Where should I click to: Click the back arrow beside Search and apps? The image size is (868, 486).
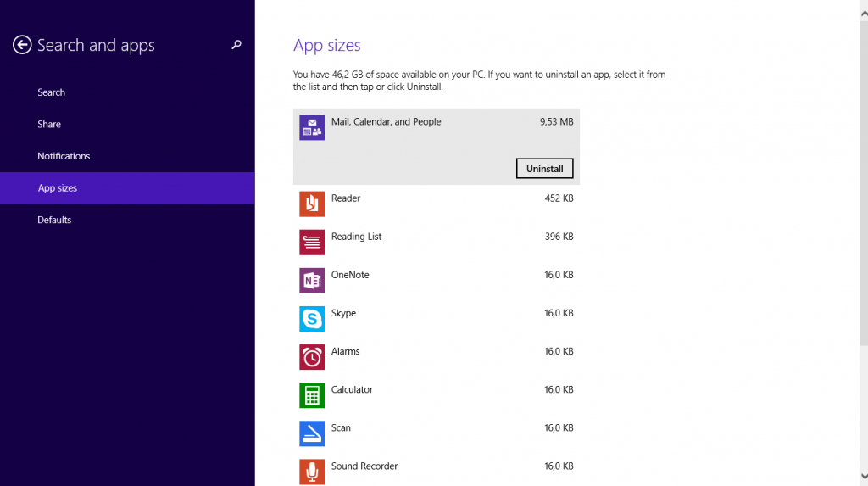[x=22, y=45]
